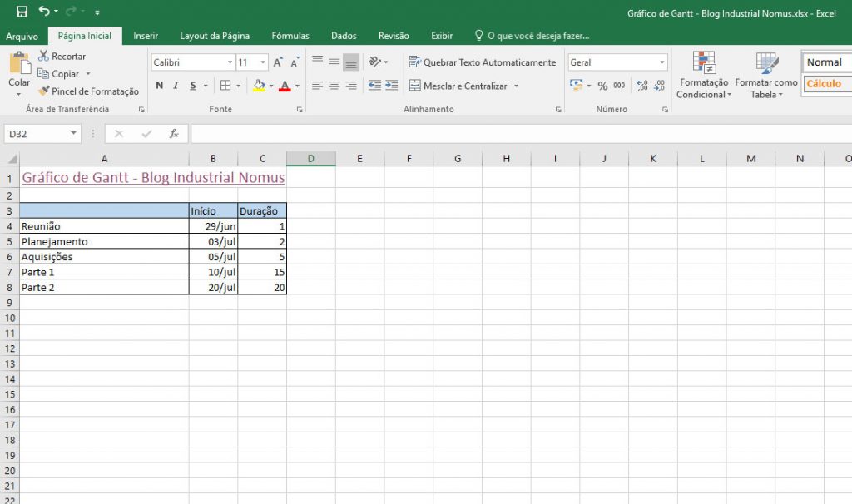Click 'O que você deseja fazer' search box
The width and height of the screenshot is (852, 504).
(x=532, y=36)
